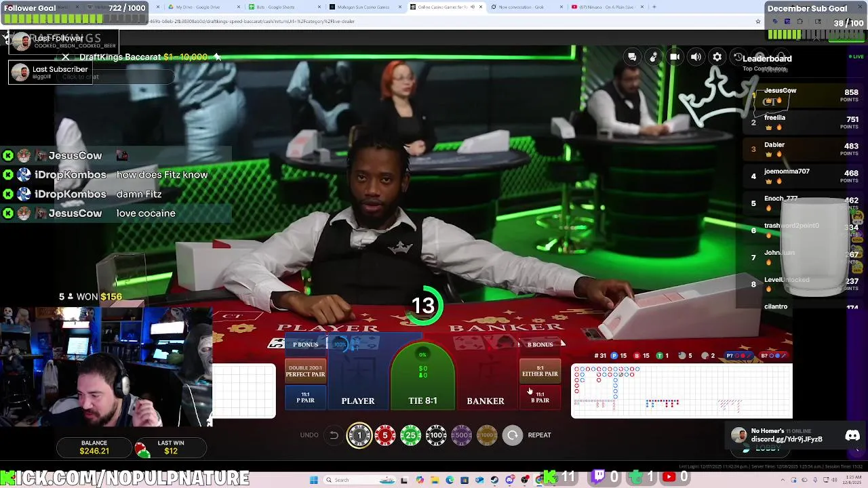868x488 pixels.
Task: Click the December Sub Goal progress bar
Action: [x=816, y=35]
